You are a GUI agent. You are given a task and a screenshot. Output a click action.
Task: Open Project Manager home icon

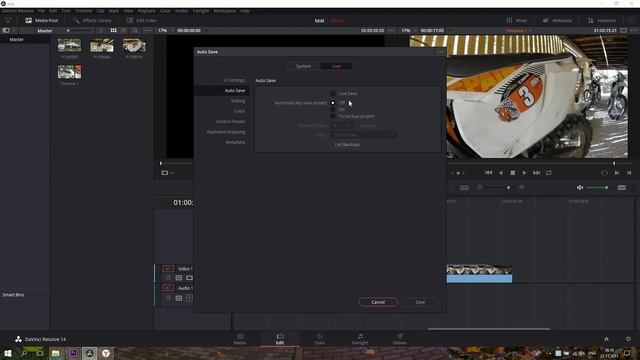606,339
